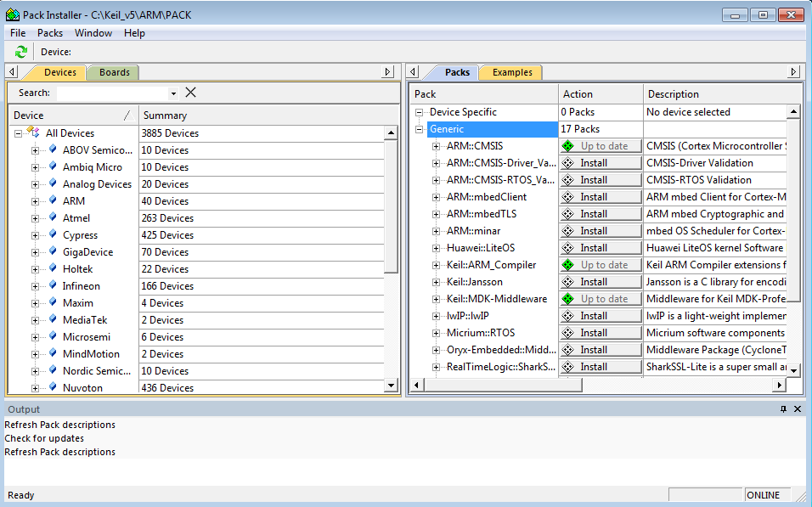Click the ARM vendor diamond icon
The width and height of the screenshot is (812, 507).
point(53,200)
